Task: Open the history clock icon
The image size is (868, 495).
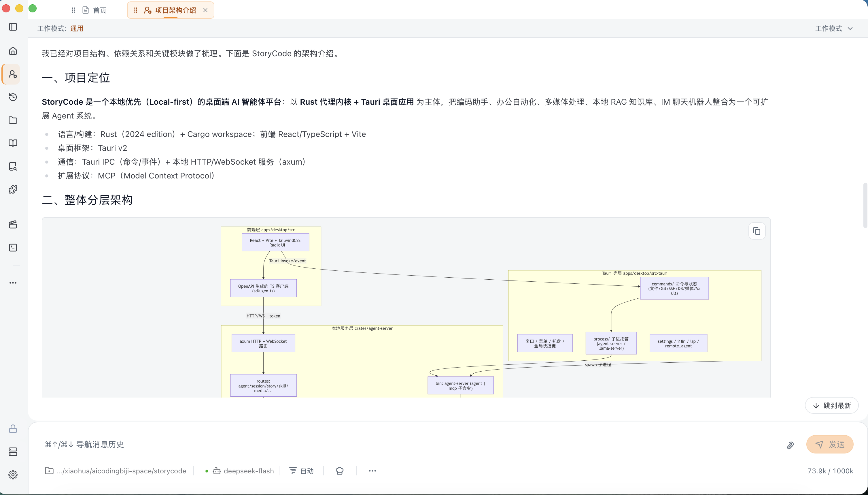Action: click(x=13, y=97)
